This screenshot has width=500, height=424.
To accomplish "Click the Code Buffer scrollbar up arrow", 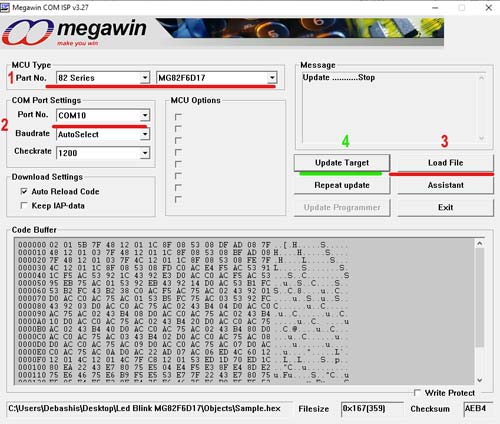I will coord(479,244).
